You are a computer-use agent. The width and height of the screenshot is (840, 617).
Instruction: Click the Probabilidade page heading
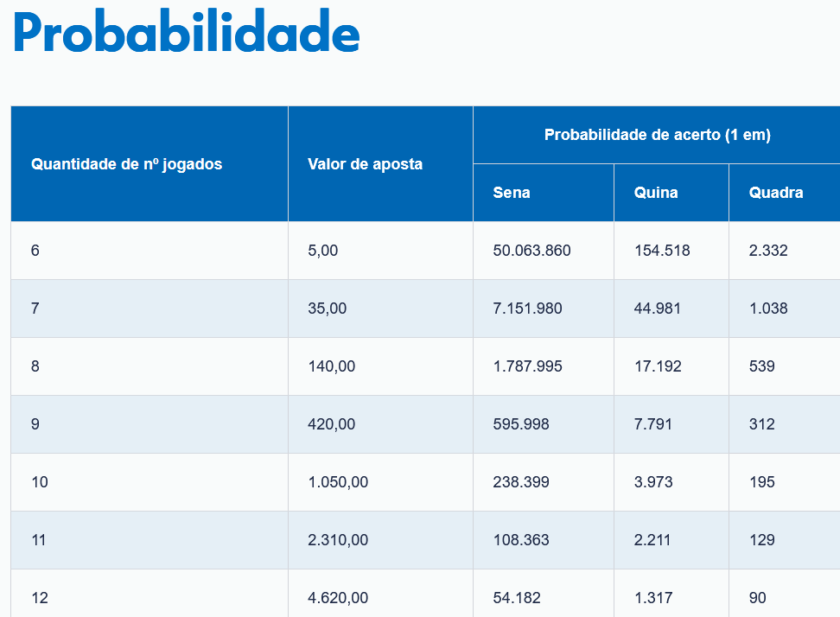click(x=186, y=34)
